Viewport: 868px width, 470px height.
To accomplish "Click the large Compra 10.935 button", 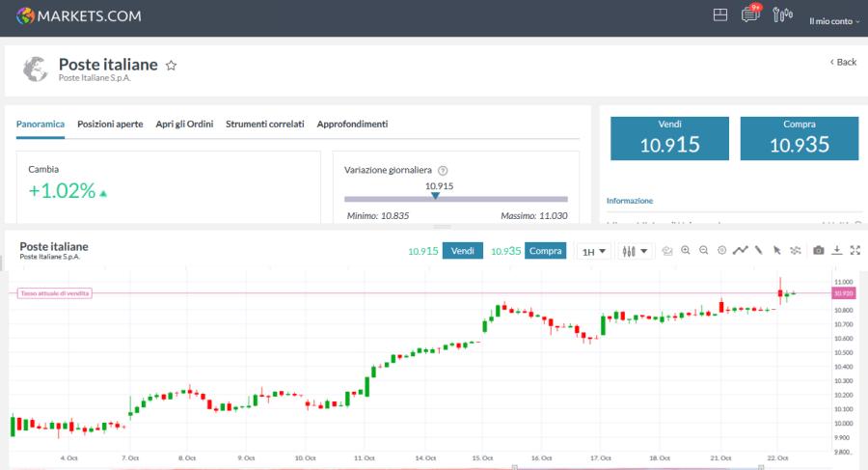I will (798, 138).
